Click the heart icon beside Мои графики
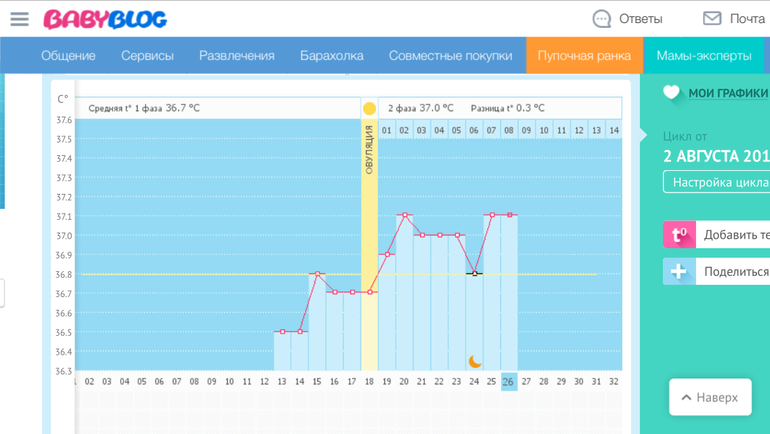Image resolution: width=770 pixels, height=434 pixels. (672, 92)
